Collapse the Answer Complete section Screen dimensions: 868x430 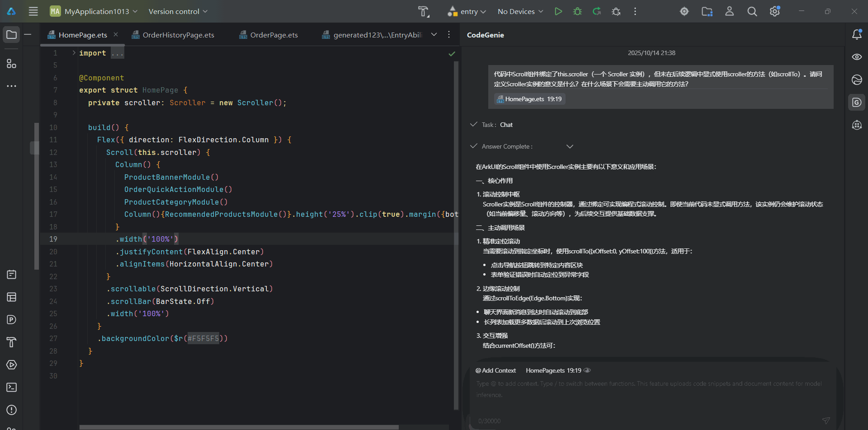click(570, 146)
